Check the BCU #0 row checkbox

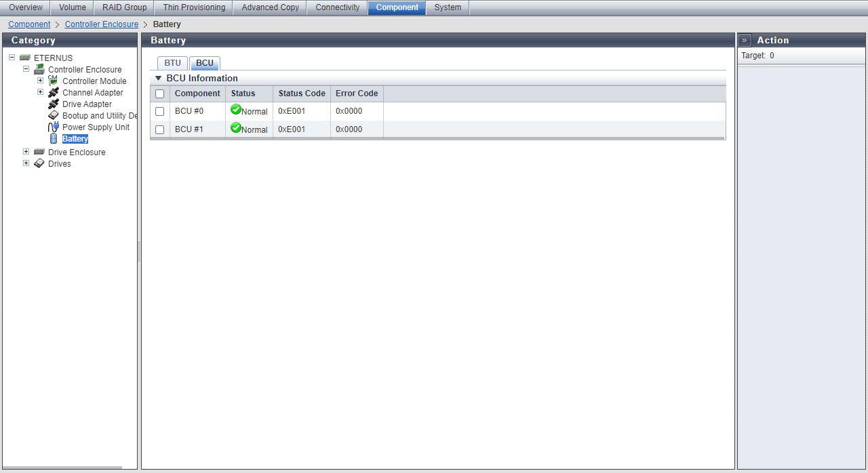(160, 111)
